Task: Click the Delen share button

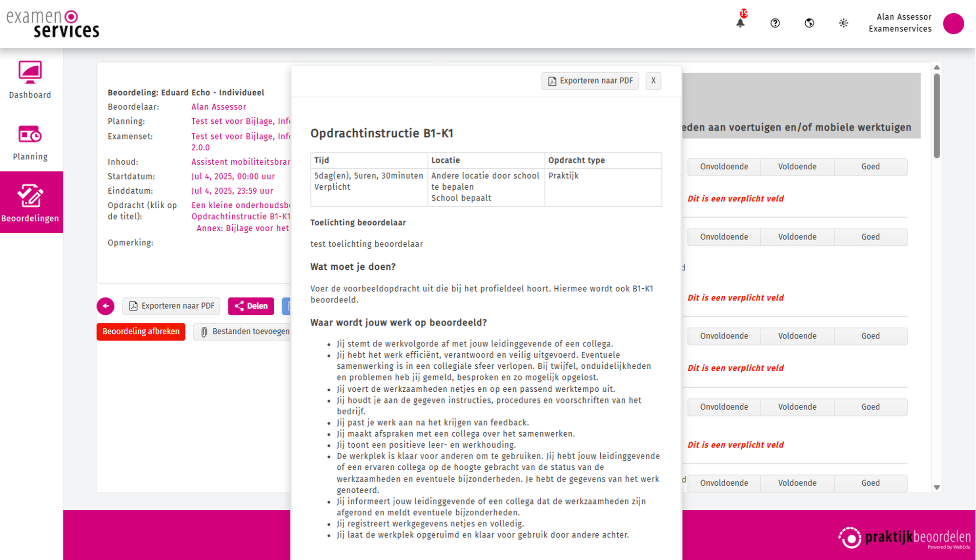Action: click(251, 306)
